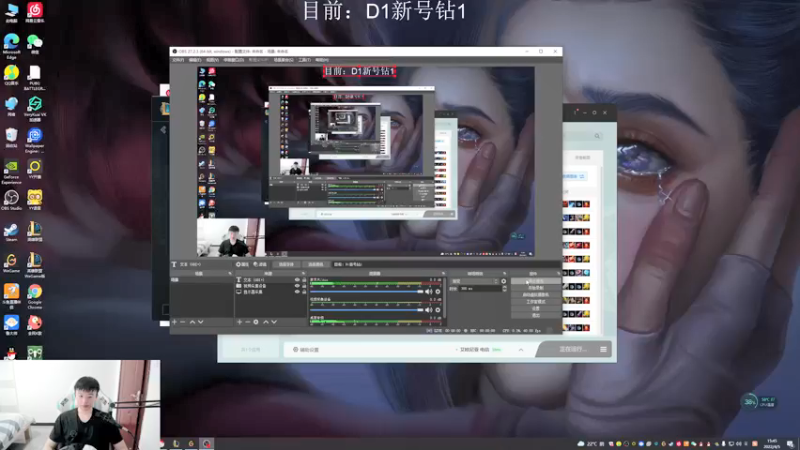This screenshot has height=450, width=800.
Task: Open the Edit menu in OBS
Action: click(195, 60)
